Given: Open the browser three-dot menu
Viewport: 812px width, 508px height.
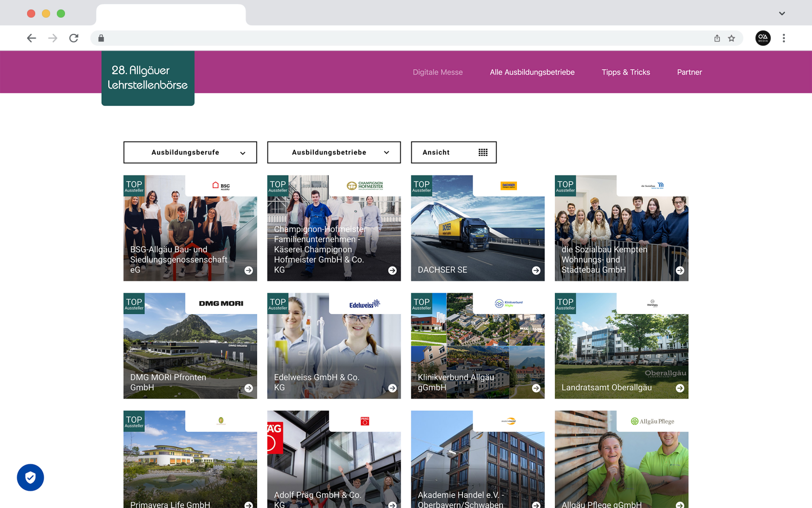Looking at the screenshot, I should pos(784,38).
